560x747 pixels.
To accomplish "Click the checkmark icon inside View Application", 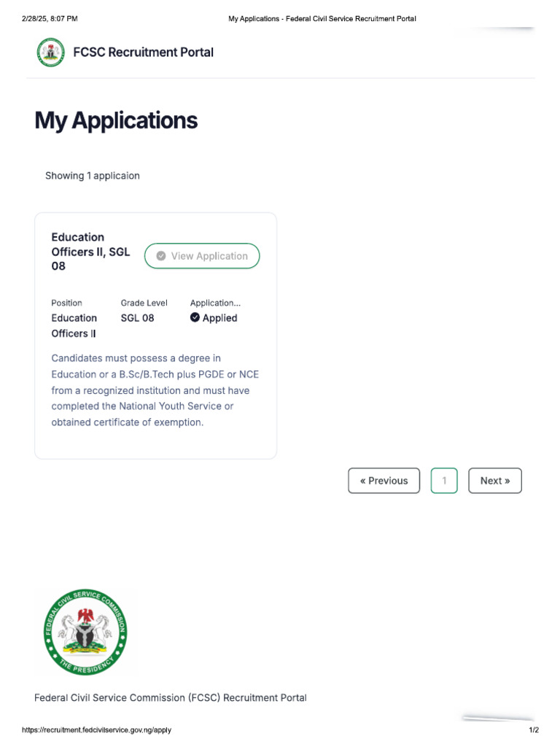I will [161, 256].
